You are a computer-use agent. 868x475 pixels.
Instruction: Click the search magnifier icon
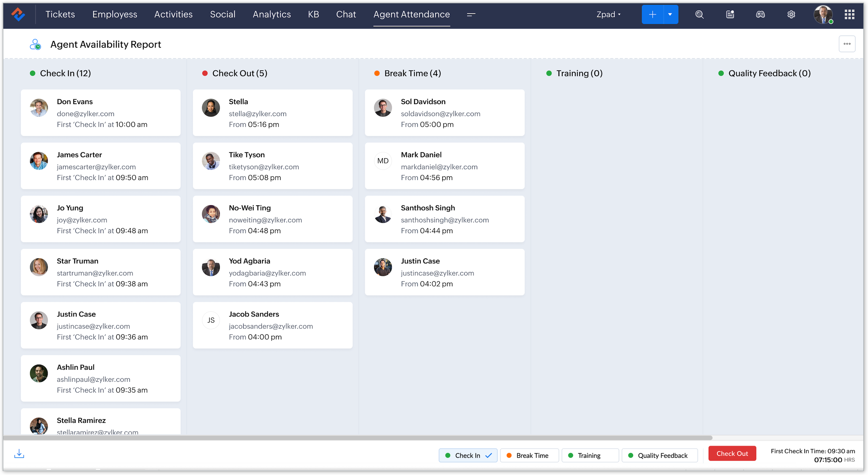click(699, 15)
